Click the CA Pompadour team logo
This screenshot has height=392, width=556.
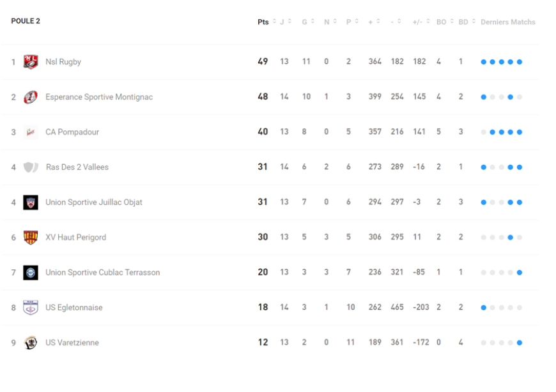click(x=31, y=132)
